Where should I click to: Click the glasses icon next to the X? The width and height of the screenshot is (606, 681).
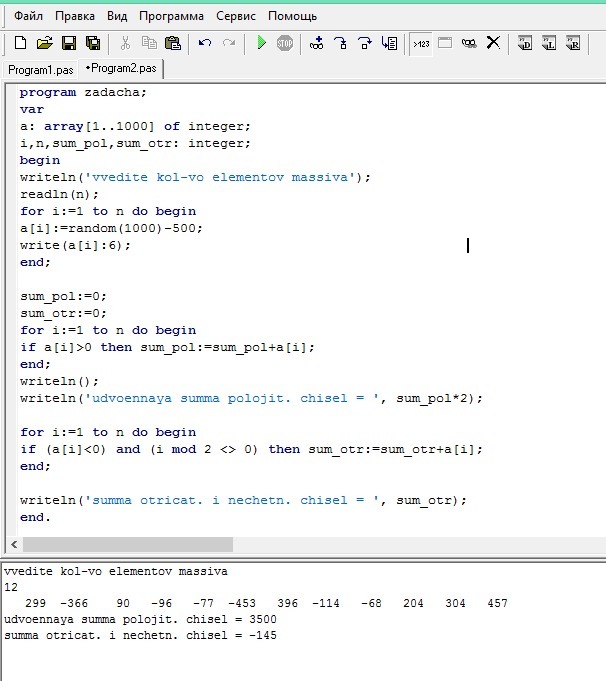tap(469, 43)
